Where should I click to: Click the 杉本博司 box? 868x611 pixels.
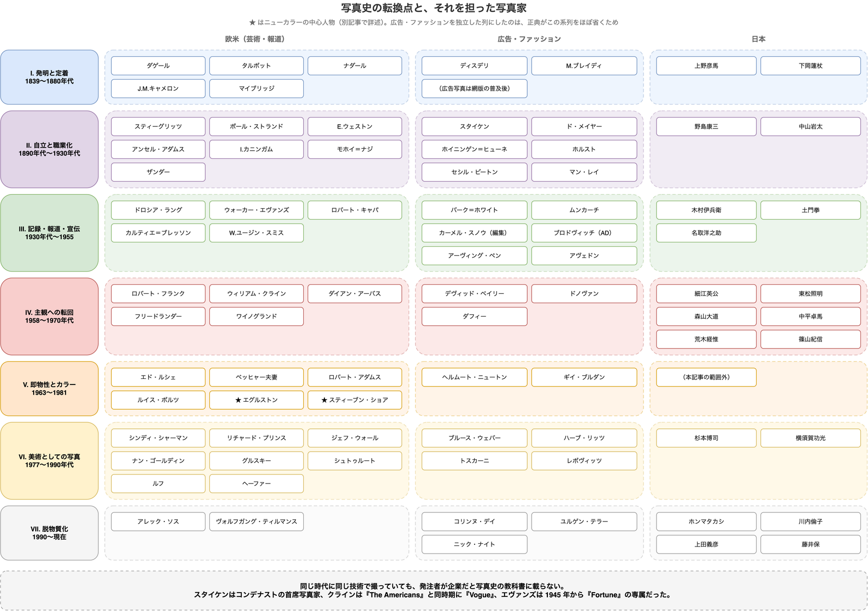click(x=706, y=438)
